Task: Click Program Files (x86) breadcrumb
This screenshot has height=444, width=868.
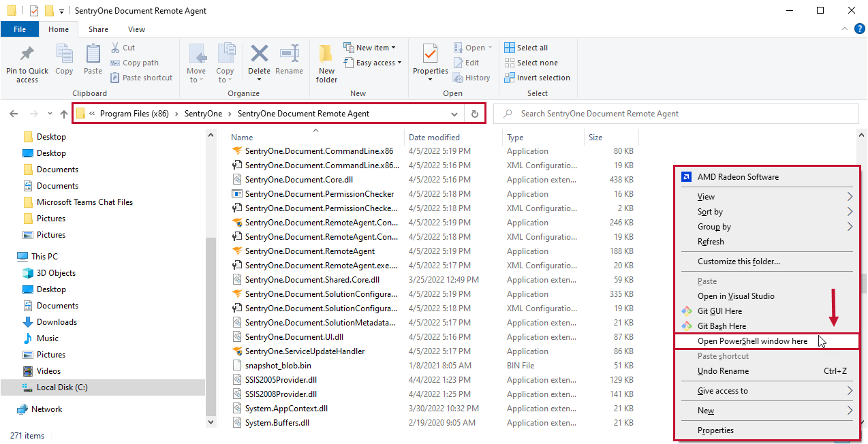Action: click(x=134, y=114)
